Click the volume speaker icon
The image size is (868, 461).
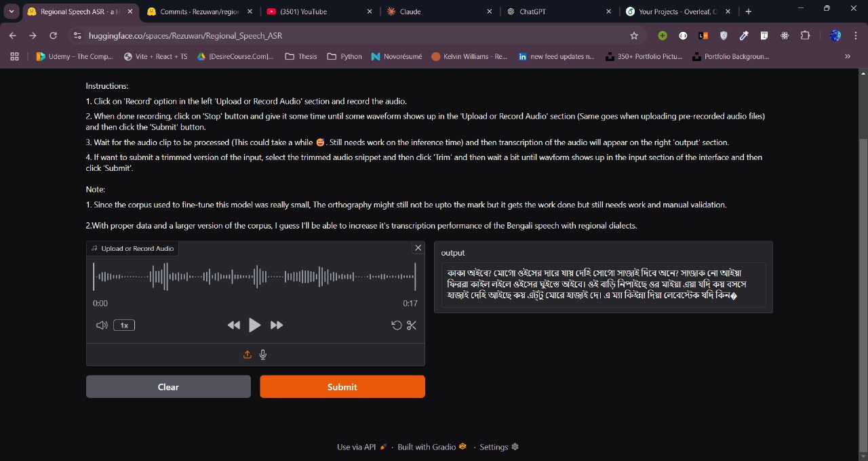coord(102,325)
